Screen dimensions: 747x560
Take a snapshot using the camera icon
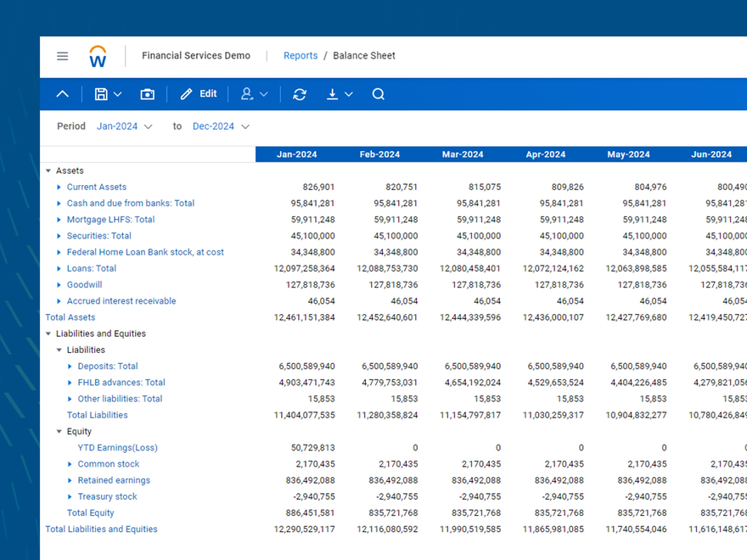(x=147, y=93)
